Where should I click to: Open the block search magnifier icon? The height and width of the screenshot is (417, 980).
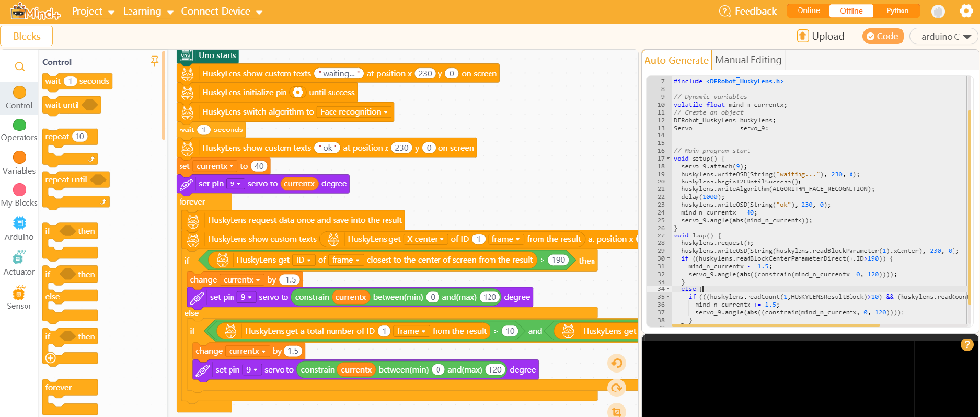20,67
